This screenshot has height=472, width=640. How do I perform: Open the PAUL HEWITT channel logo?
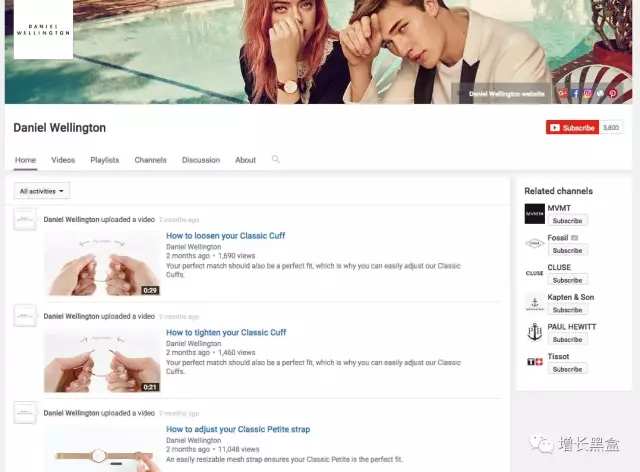(x=535, y=332)
